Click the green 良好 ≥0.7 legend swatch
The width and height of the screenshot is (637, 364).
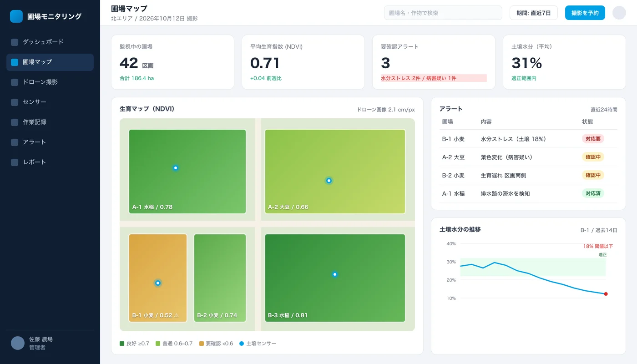[122, 344]
